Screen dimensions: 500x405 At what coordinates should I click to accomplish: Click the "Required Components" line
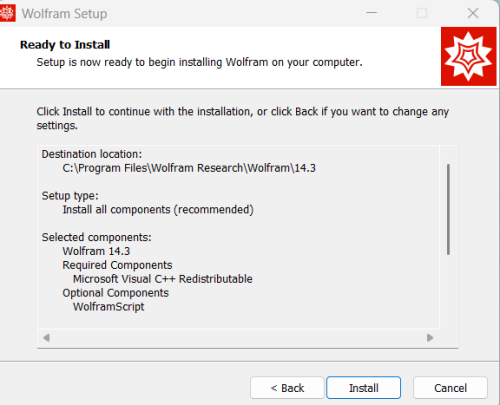[117, 265]
